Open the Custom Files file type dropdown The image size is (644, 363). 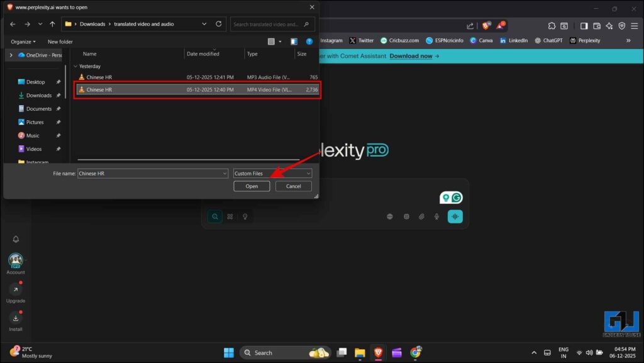308,173
